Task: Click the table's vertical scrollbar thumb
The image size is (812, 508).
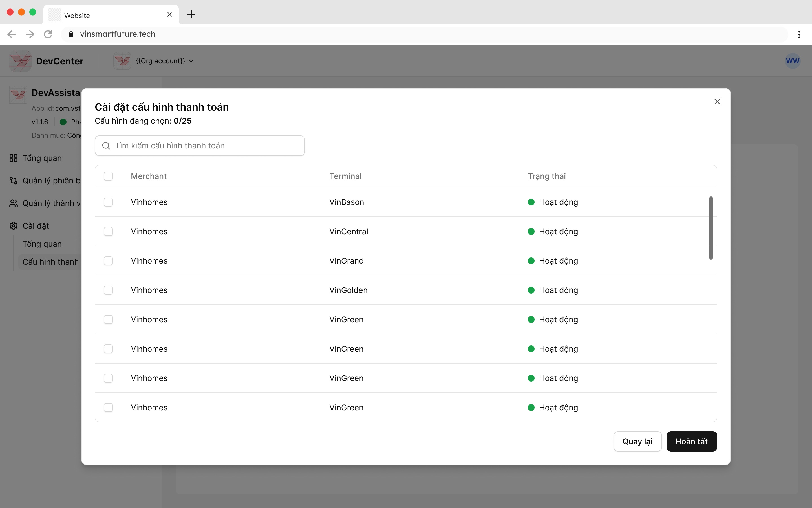Action: (x=711, y=228)
